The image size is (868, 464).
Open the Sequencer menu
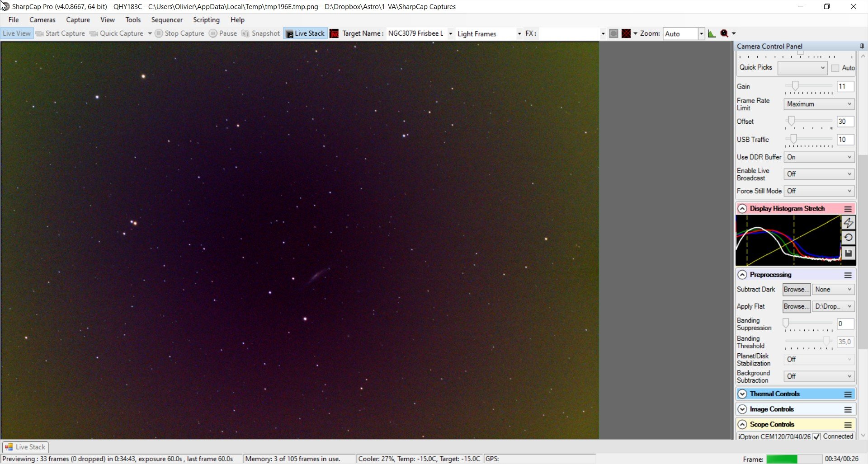click(167, 20)
